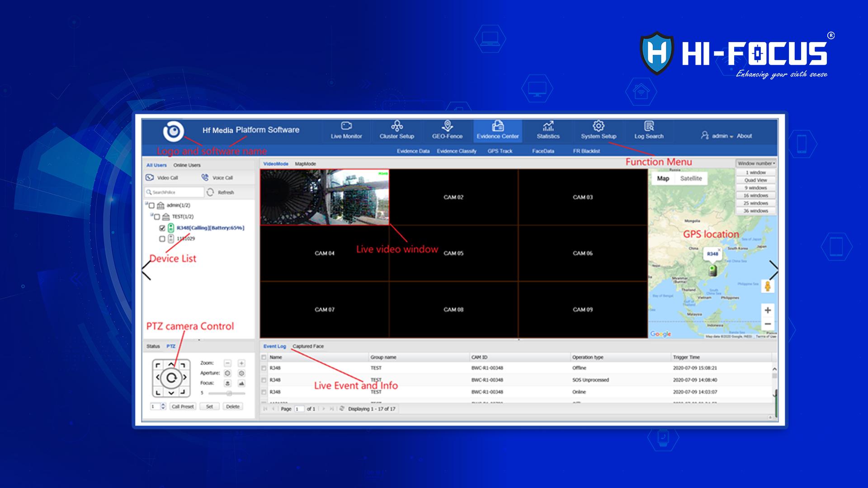Tilt PTZ camera up arrow
This screenshot has height=488, width=868.
(x=171, y=364)
